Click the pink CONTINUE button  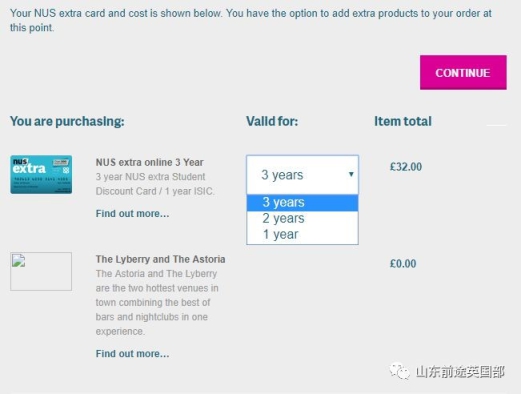[463, 72]
